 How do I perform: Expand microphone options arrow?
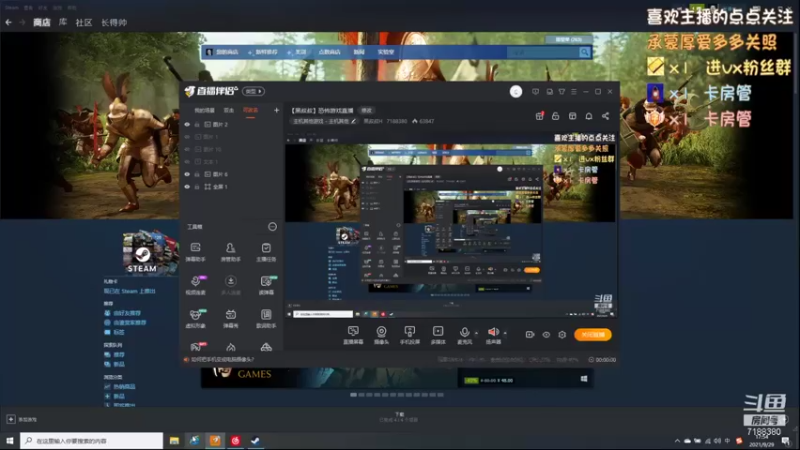[x=477, y=333]
